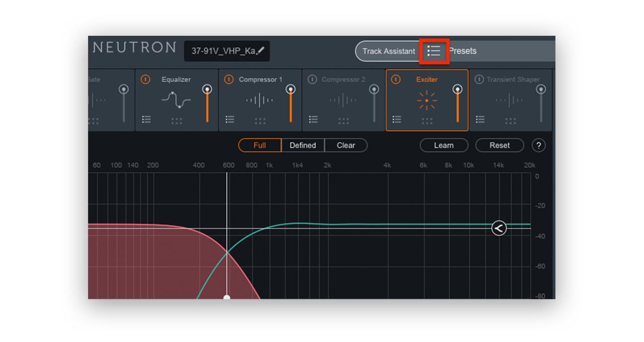
Task: Click the -20 dB scale label
Action: tap(540, 206)
